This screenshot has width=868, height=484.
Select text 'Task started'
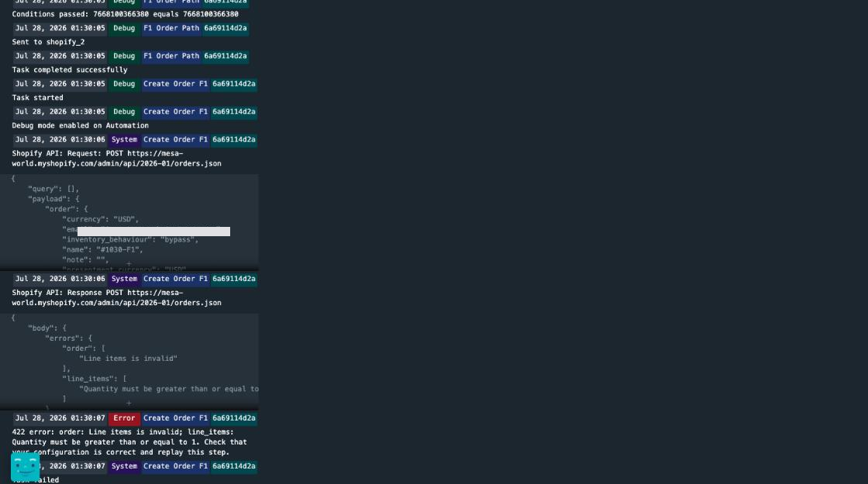coord(38,98)
